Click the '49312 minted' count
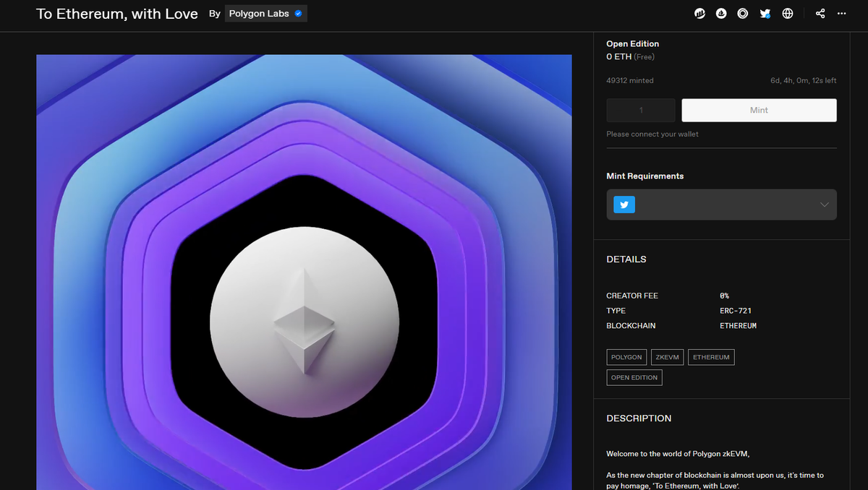The image size is (868, 490). pyautogui.click(x=630, y=80)
